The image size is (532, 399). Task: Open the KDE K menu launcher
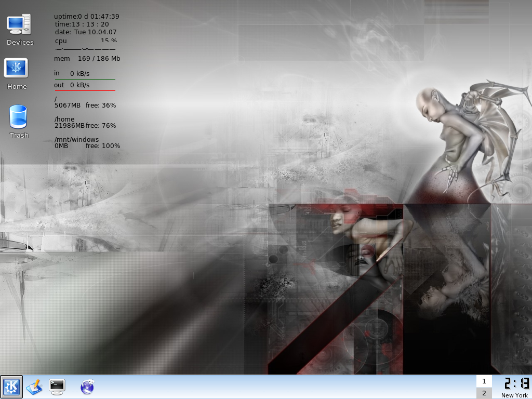[x=11, y=387]
